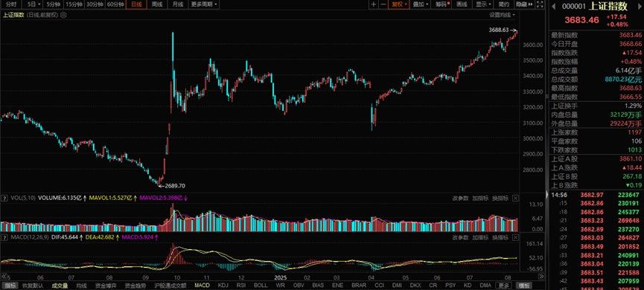The height and width of the screenshot is (290, 644).
Task: Open help icon for MACD indicator
Action: (4, 237)
